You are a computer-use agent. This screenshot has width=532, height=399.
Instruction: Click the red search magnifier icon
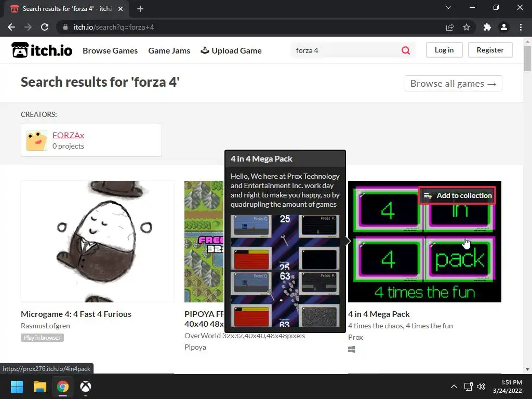[x=406, y=50]
